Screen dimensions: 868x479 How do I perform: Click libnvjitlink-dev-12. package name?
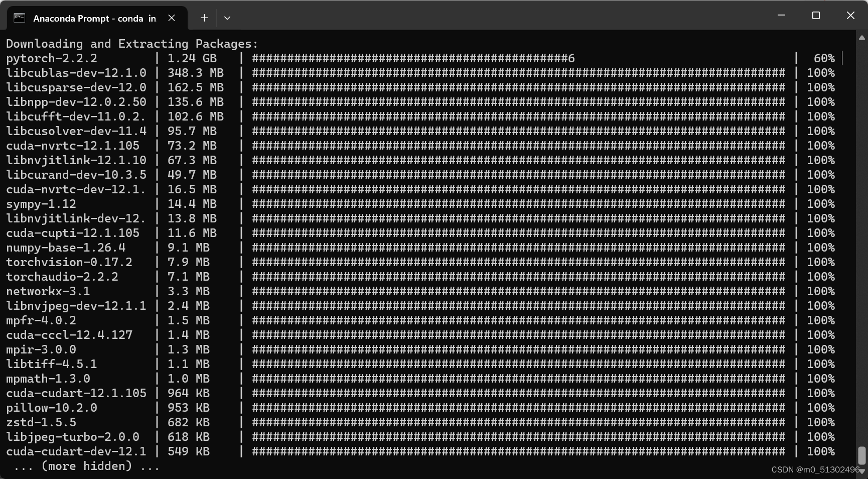76,218
